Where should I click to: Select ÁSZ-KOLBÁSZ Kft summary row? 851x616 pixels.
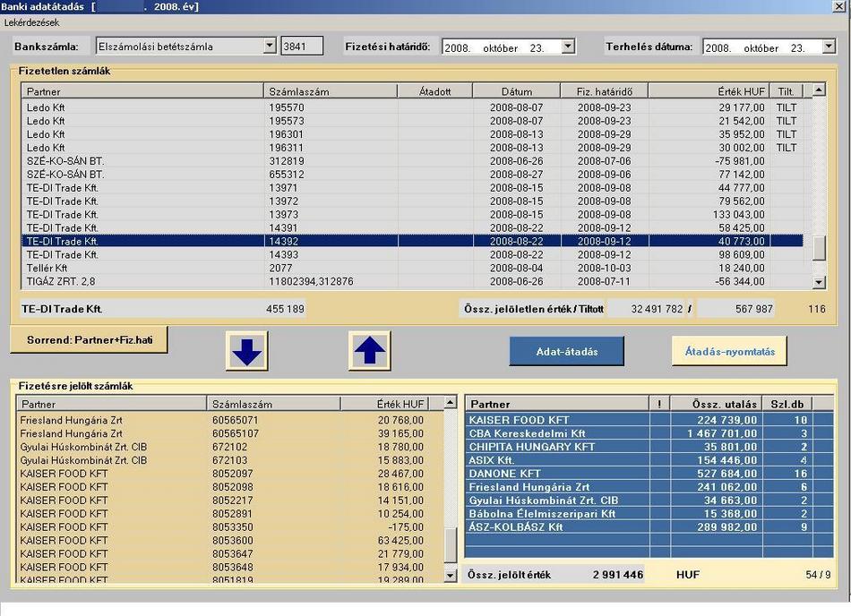pyautogui.click(x=649, y=526)
